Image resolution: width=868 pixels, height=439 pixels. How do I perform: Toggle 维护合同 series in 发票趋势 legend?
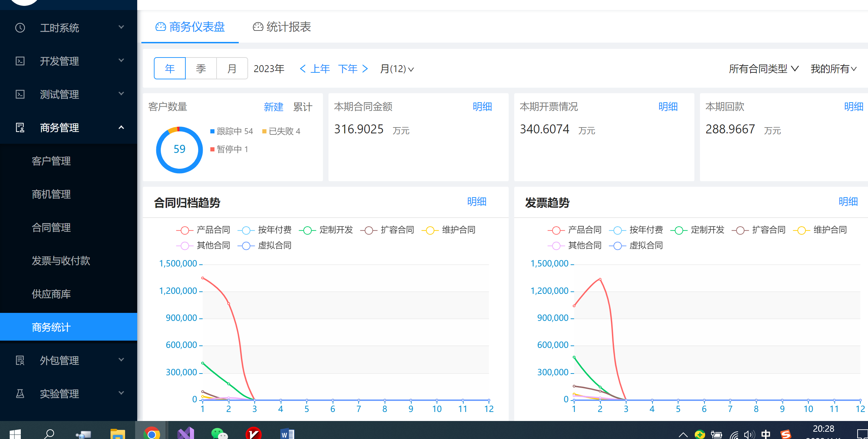click(820, 230)
